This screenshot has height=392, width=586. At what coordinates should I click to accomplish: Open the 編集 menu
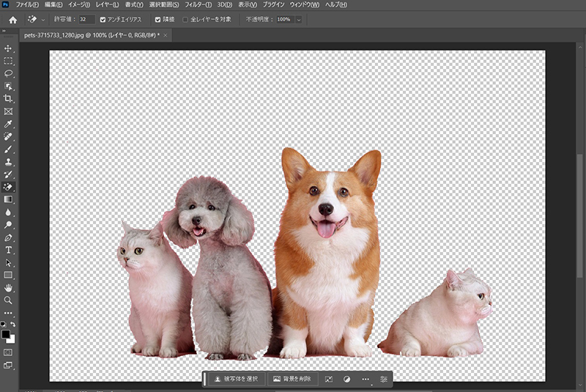pyautogui.click(x=53, y=4)
